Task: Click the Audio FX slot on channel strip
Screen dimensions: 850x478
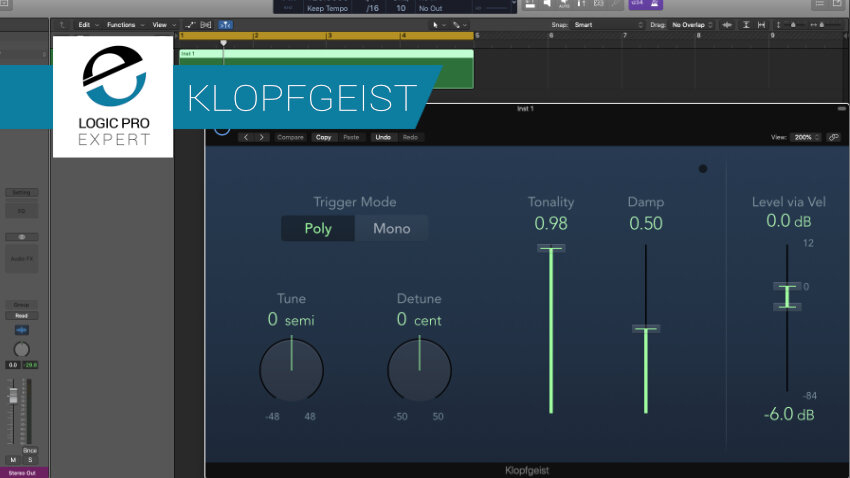Action: (22, 259)
